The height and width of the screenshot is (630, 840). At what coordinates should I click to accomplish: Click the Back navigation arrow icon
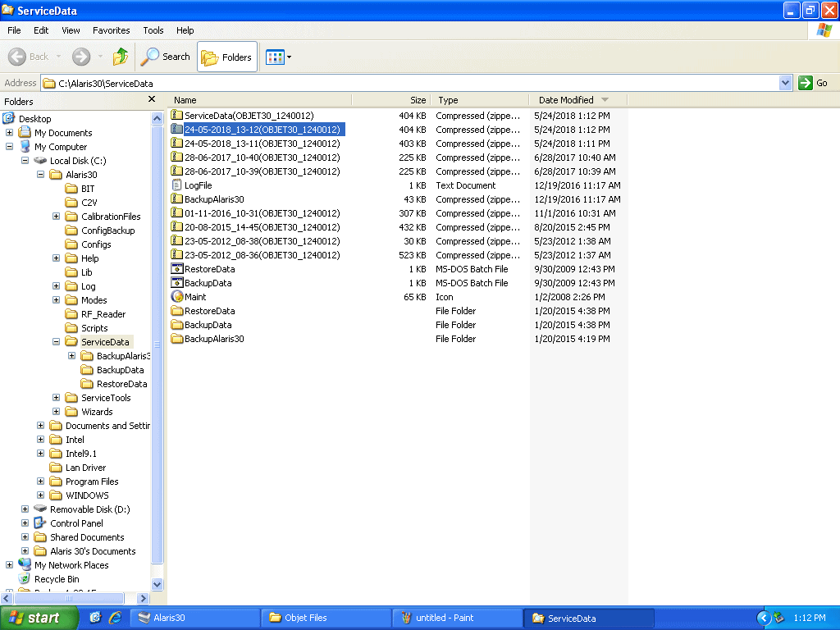tap(17, 57)
